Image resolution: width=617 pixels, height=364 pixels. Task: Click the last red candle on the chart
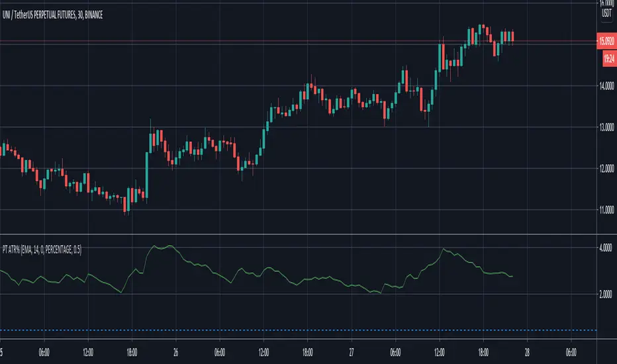[512, 36]
